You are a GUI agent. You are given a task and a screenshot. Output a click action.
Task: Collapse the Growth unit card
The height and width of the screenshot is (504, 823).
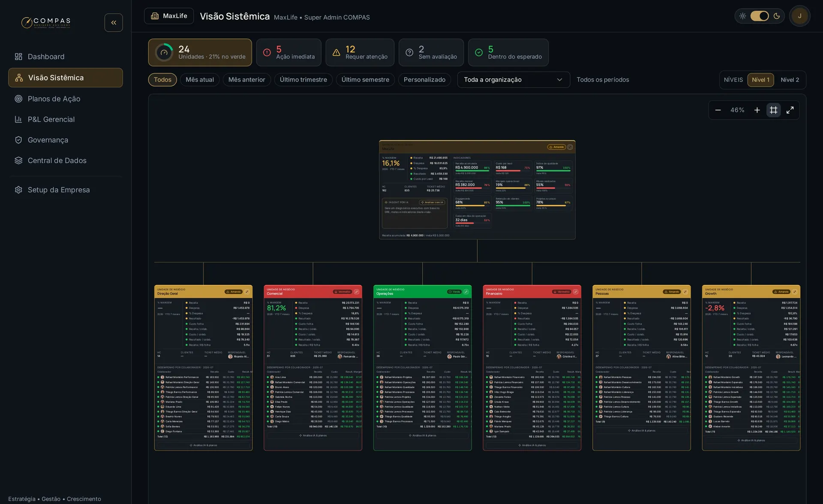(795, 292)
